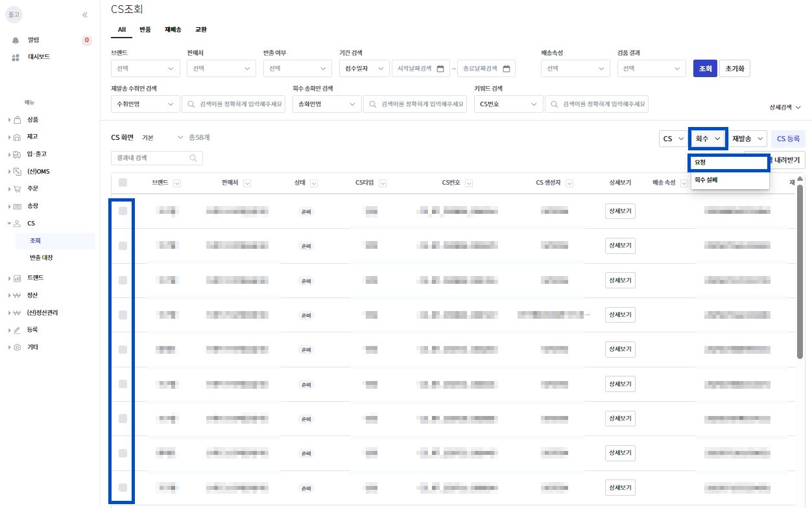Click the blue 조회 search button
The height and width of the screenshot is (508, 812).
point(705,69)
